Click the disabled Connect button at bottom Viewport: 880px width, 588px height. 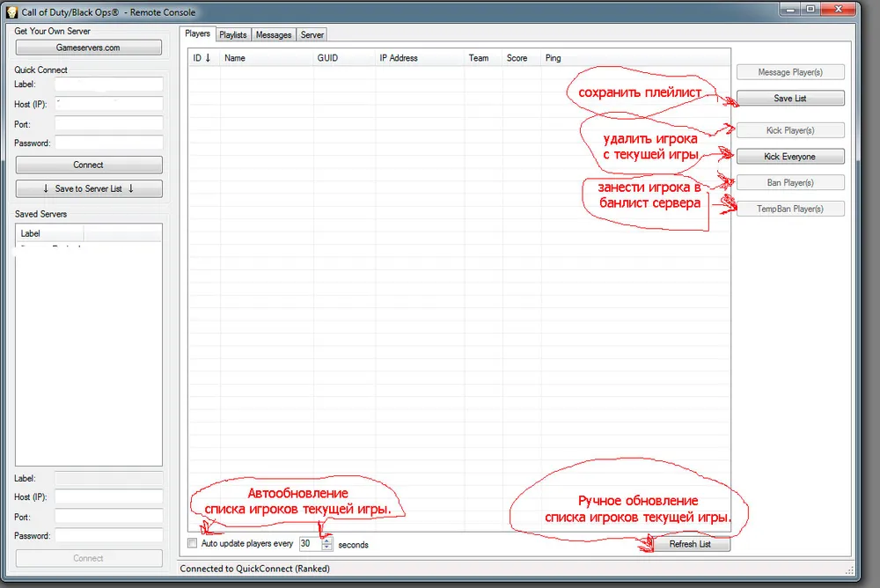pyautogui.click(x=89, y=558)
